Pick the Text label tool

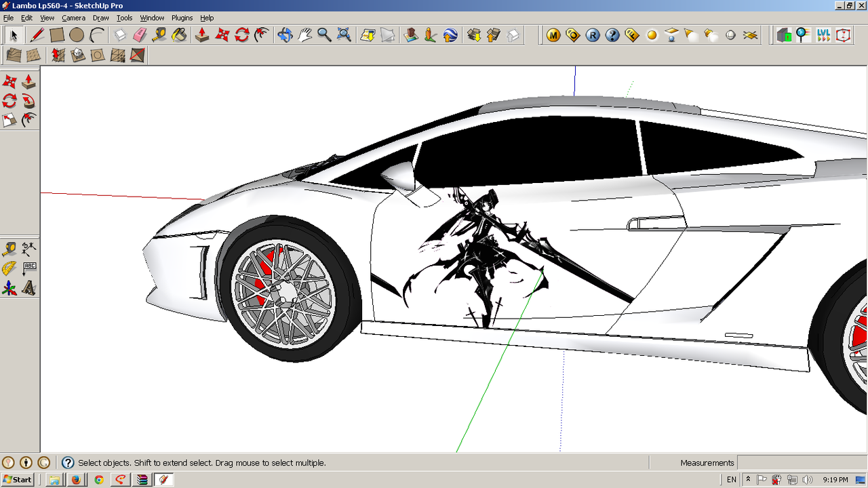29,268
